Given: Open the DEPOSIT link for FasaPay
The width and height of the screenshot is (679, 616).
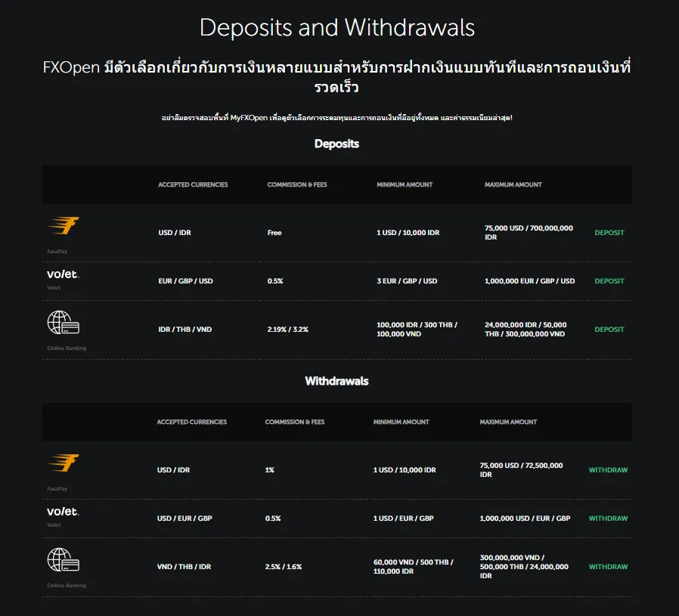Looking at the screenshot, I should 609,233.
